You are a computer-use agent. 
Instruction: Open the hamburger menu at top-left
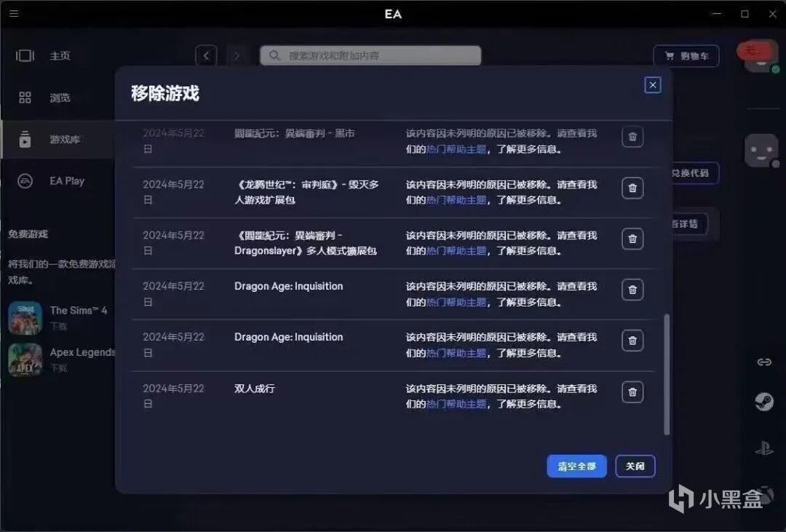(x=14, y=14)
